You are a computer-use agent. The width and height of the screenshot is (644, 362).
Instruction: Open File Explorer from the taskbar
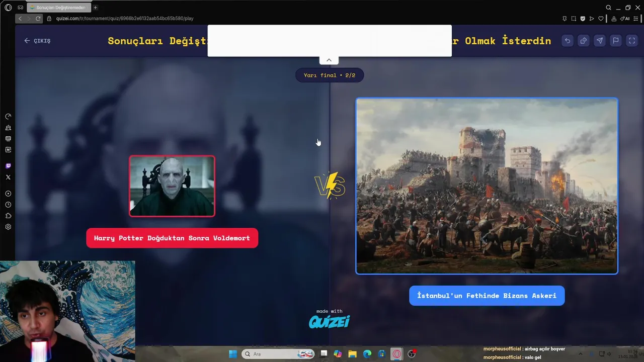pyautogui.click(x=352, y=354)
